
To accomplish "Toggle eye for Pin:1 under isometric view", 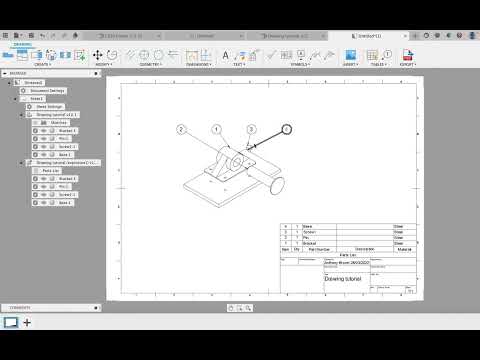I will (x=44, y=187).
